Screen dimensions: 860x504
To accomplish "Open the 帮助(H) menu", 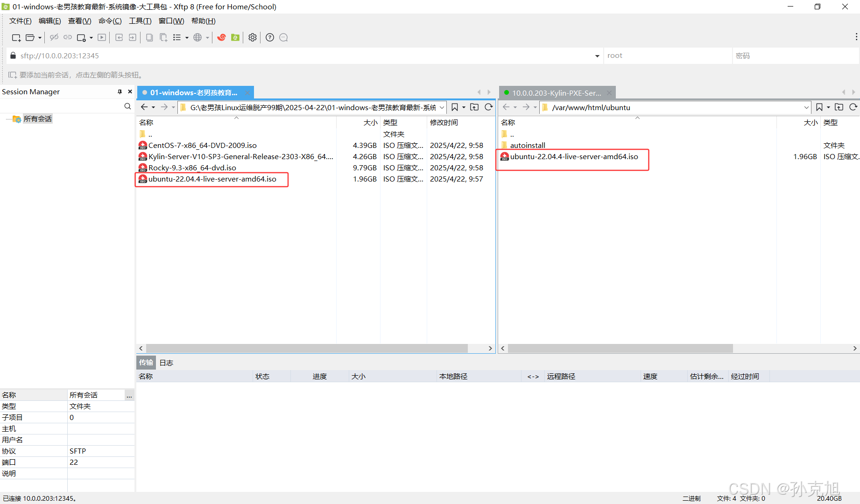I will coord(204,21).
